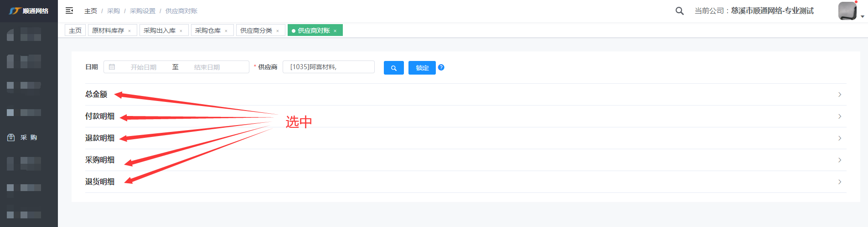Close the 供应商对账 tab
The image size is (868, 227).
point(335,31)
